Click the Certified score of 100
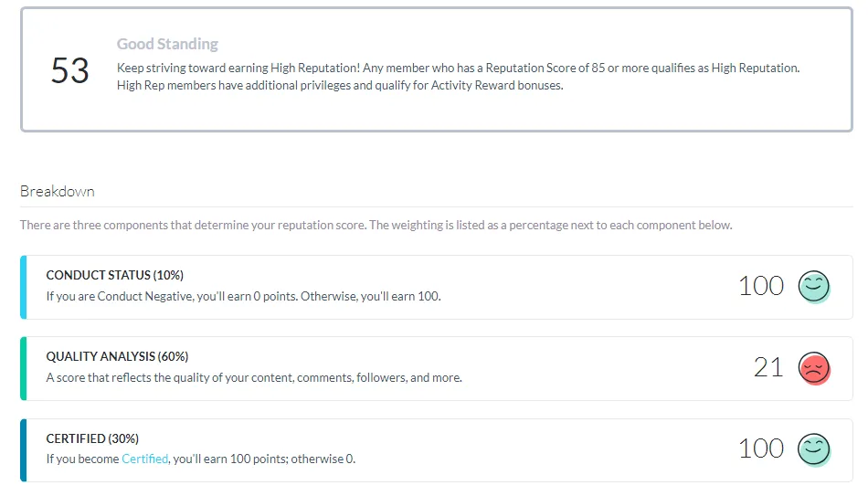 [x=761, y=449]
